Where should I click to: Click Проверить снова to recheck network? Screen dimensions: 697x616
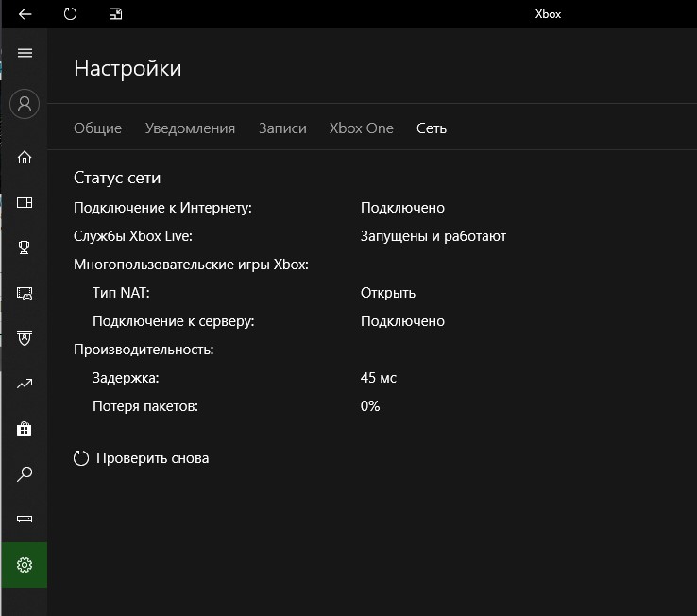click(x=141, y=458)
